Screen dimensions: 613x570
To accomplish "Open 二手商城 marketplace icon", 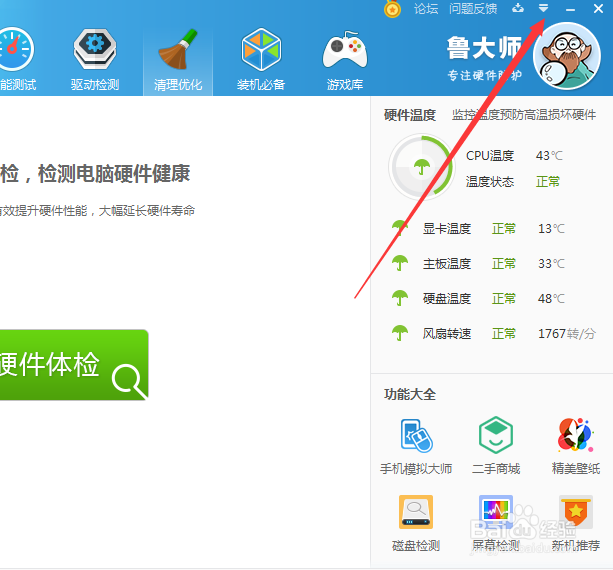I will (496, 435).
